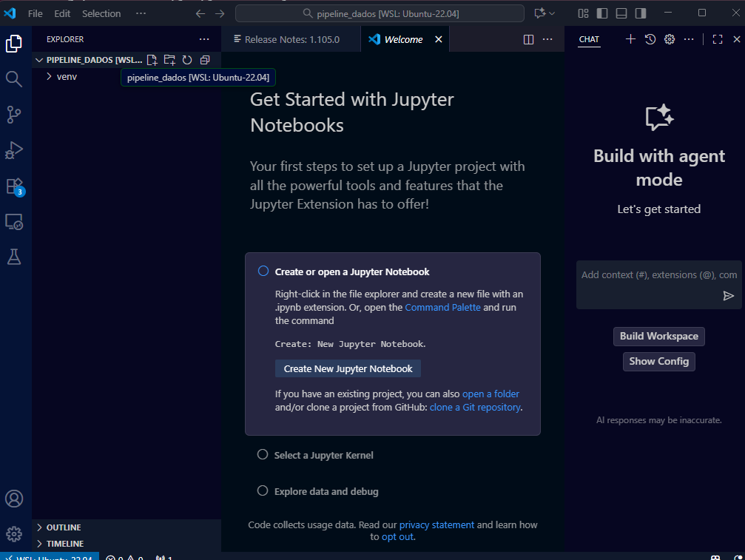Click the opt out link
Image resolution: width=745 pixels, height=560 pixels.
tap(398, 537)
